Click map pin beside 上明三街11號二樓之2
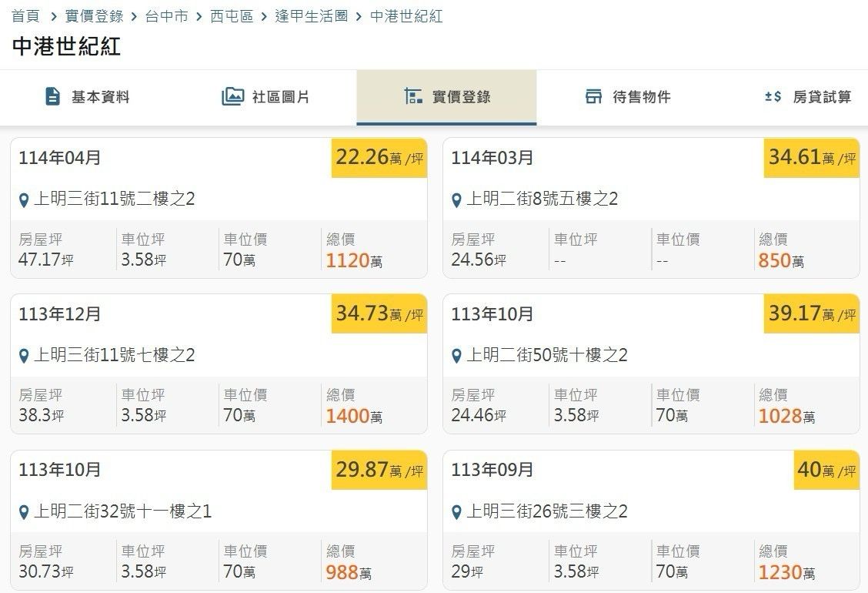Viewport: 868px width, 593px height. [24, 200]
